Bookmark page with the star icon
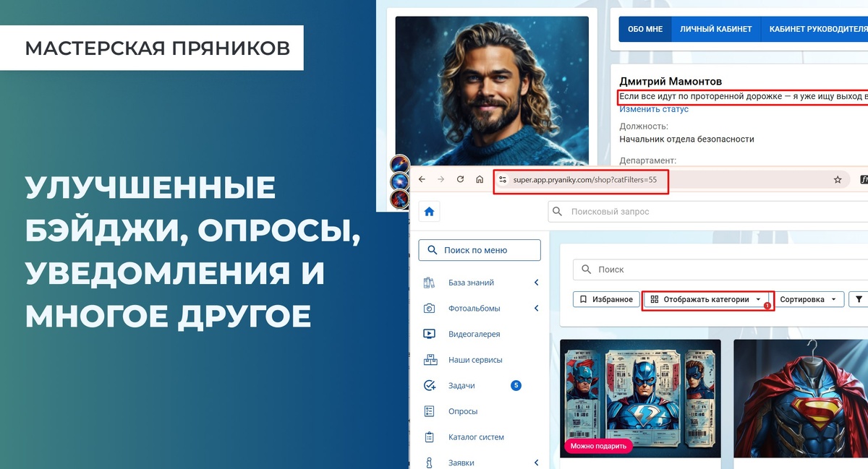The height and width of the screenshot is (469, 868). tap(838, 179)
